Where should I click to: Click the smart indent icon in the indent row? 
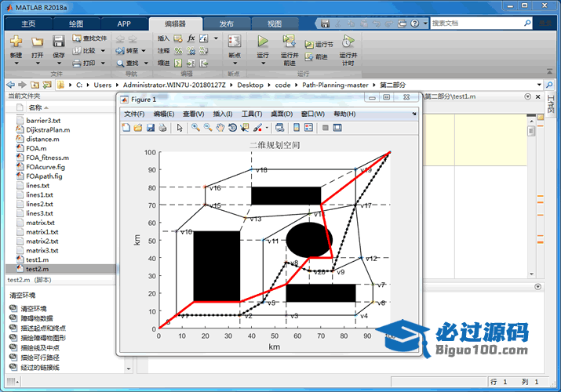[x=178, y=64]
